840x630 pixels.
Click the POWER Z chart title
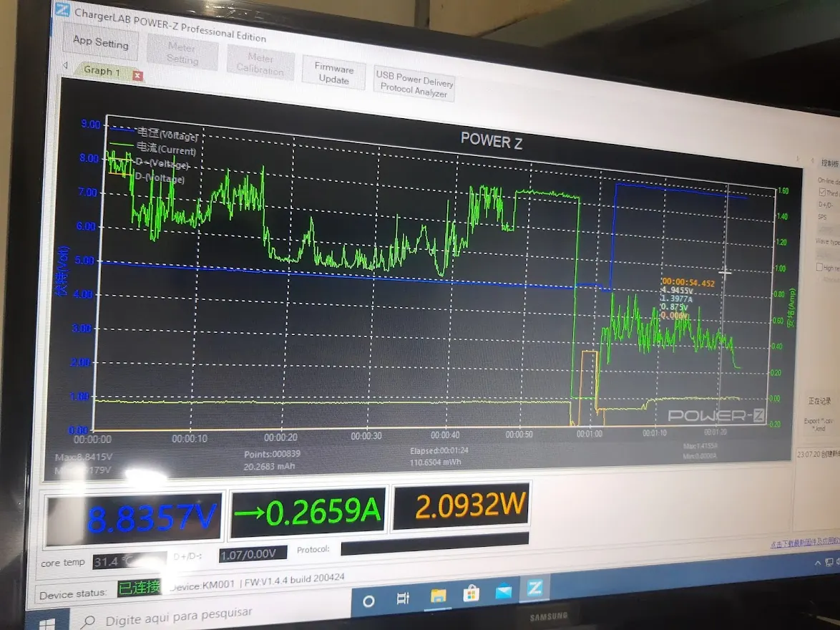point(492,141)
